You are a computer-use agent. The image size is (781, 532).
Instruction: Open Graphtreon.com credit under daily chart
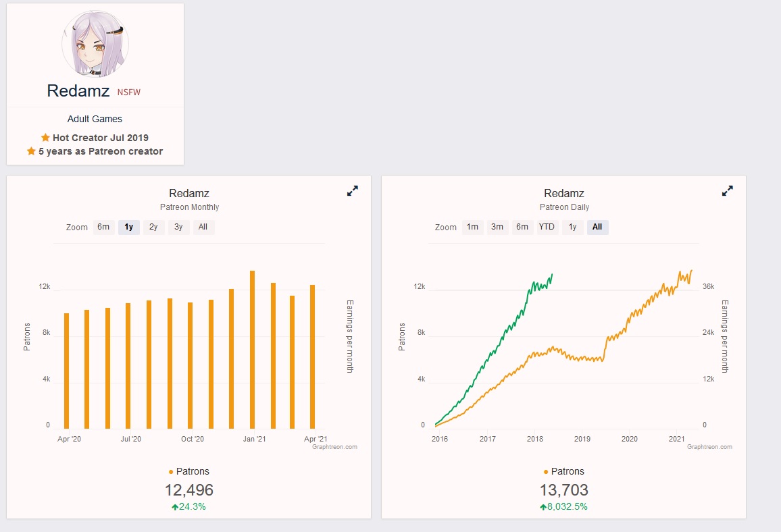click(710, 447)
